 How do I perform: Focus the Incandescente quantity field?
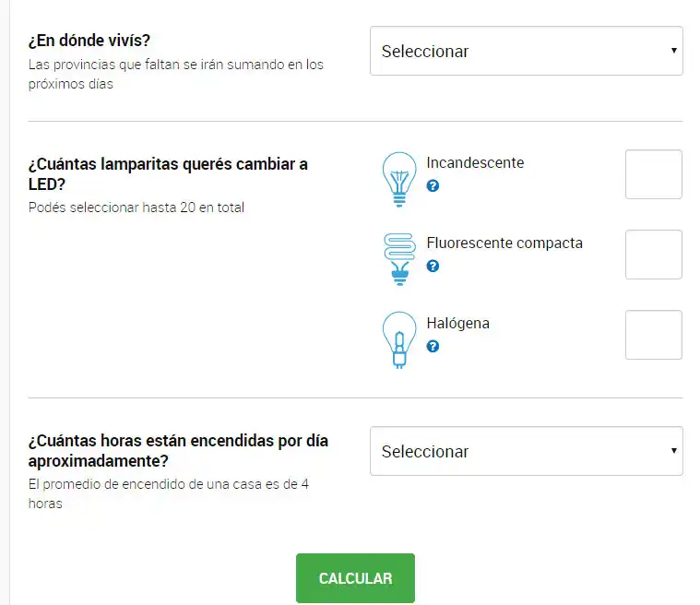click(x=653, y=174)
